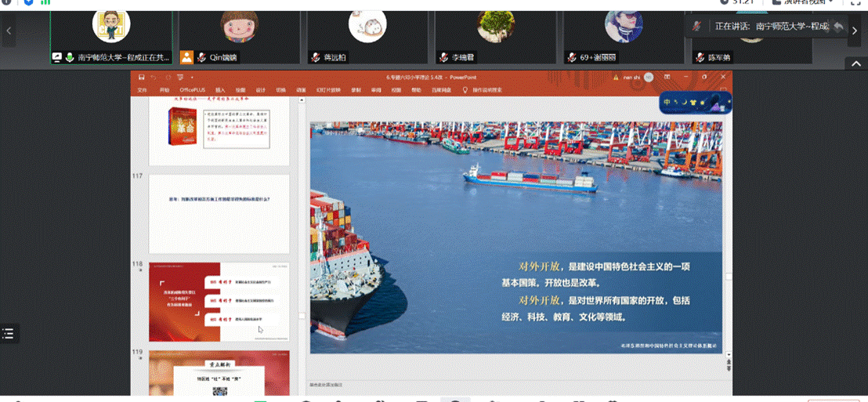Select Qin镜镜 participant avatar
Viewport: 868px width, 402px height.
click(240, 26)
